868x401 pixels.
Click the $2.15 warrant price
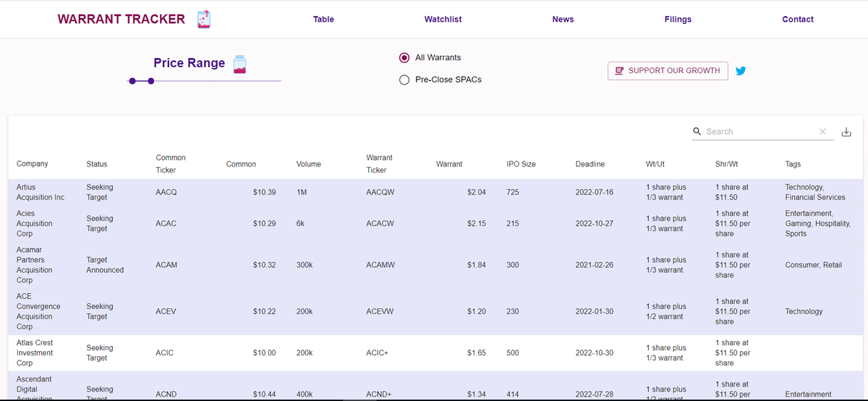click(x=477, y=224)
